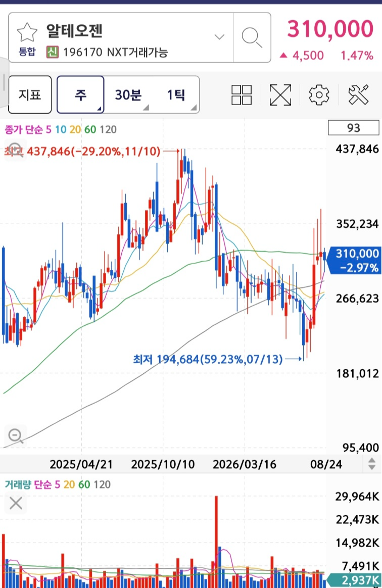Click the current price 310,000
The width and height of the screenshot is (382, 588).
[x=330, y=28]
